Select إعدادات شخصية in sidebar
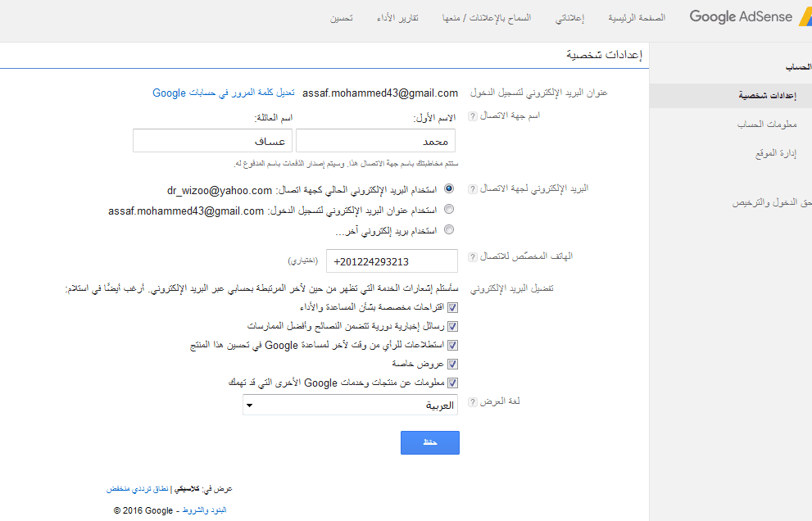Viewport: 812px width, 521px height. click(x=731, y=96)
